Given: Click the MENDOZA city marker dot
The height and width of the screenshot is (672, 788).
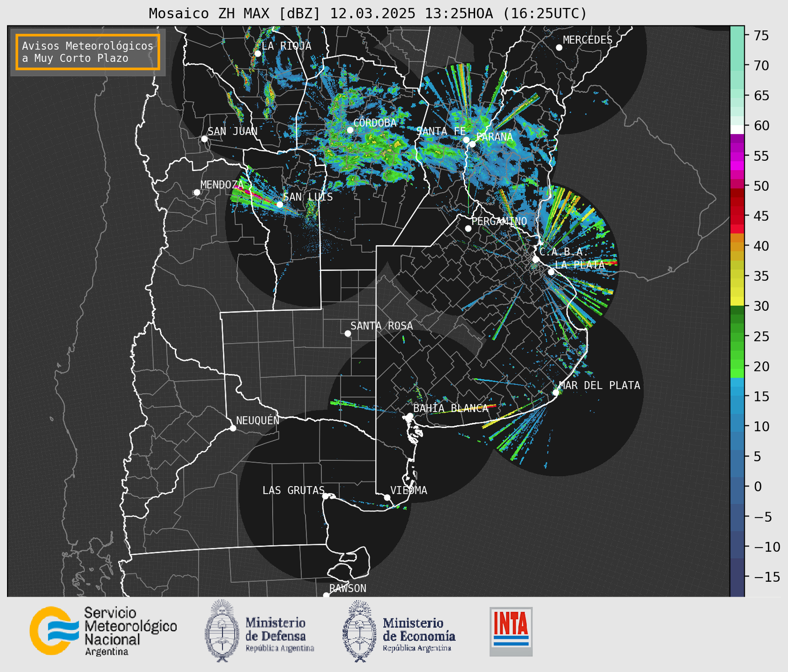Looking at the screenshot, I should [197, 193].
